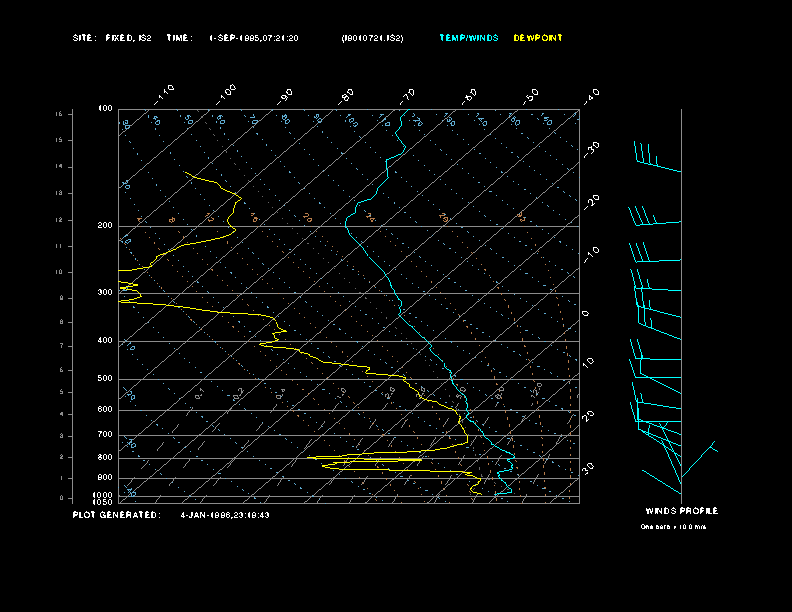Screen dimensions: 792x612
Task: Click the 700 pressure level label
Action: tap(105, 435)
